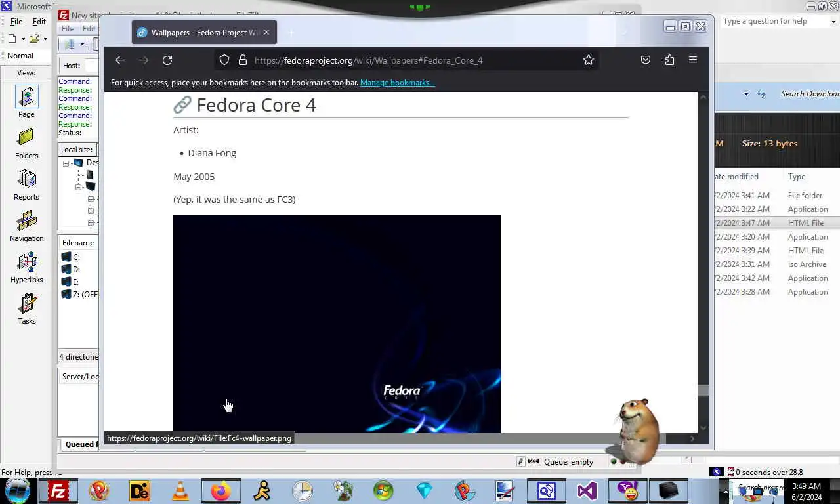Image resolution: width=840 pixels, height=504 pixels.
Task: Select drive Z: in FileZilla file list
Action: [79, 295]
